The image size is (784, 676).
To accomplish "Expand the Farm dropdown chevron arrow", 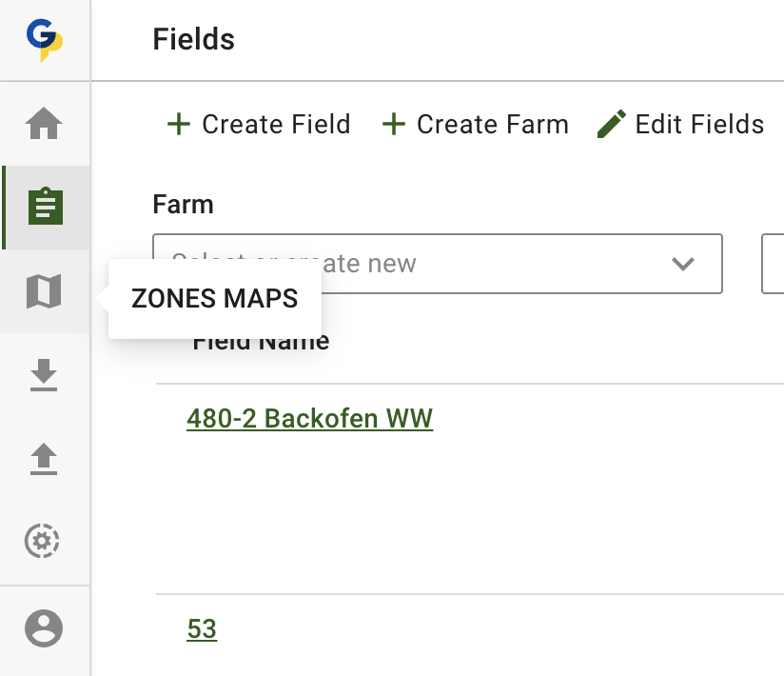I will coord(683,264).
